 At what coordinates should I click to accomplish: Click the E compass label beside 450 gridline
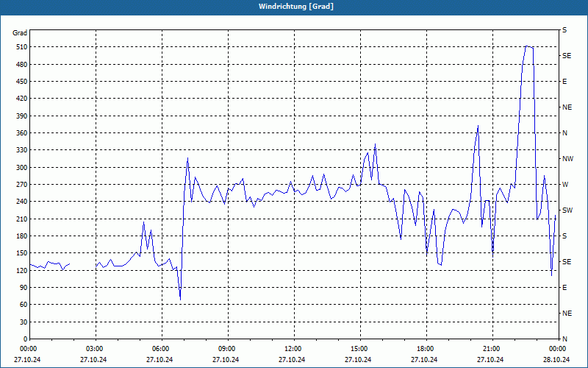coord(564,82)
